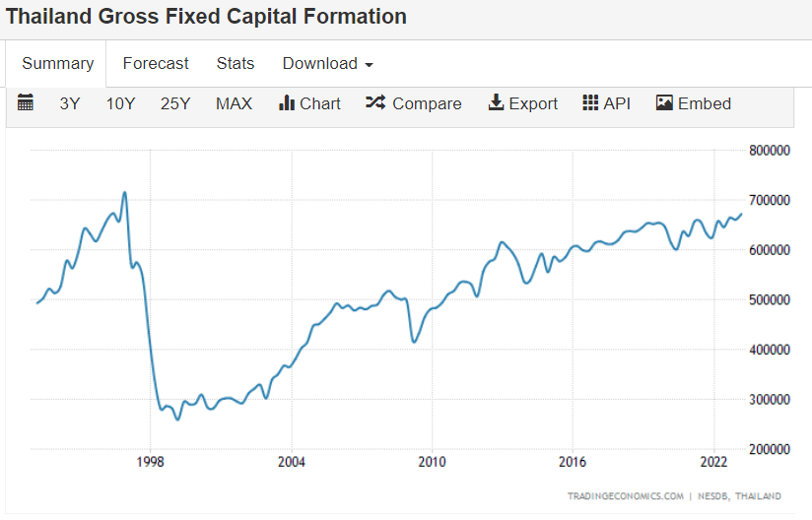Click the Chart label text
Screen dimensions: 812x520
(x=320, y=104)
